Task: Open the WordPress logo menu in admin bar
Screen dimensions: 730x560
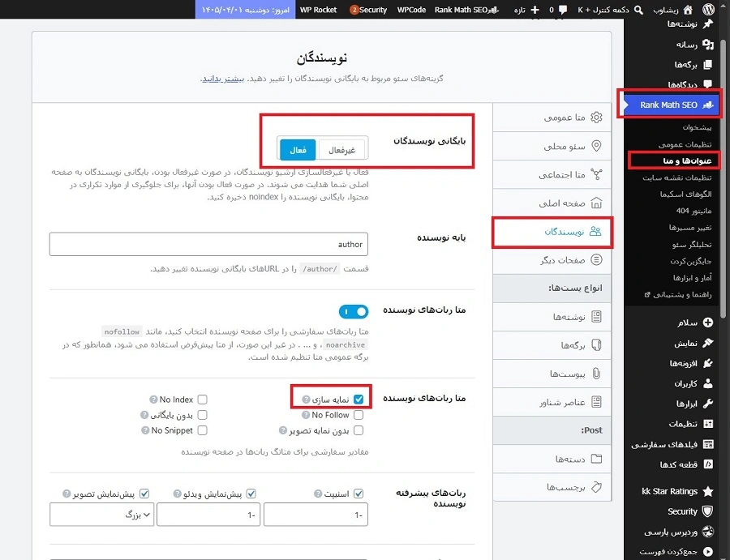Action: click(708, 9)
